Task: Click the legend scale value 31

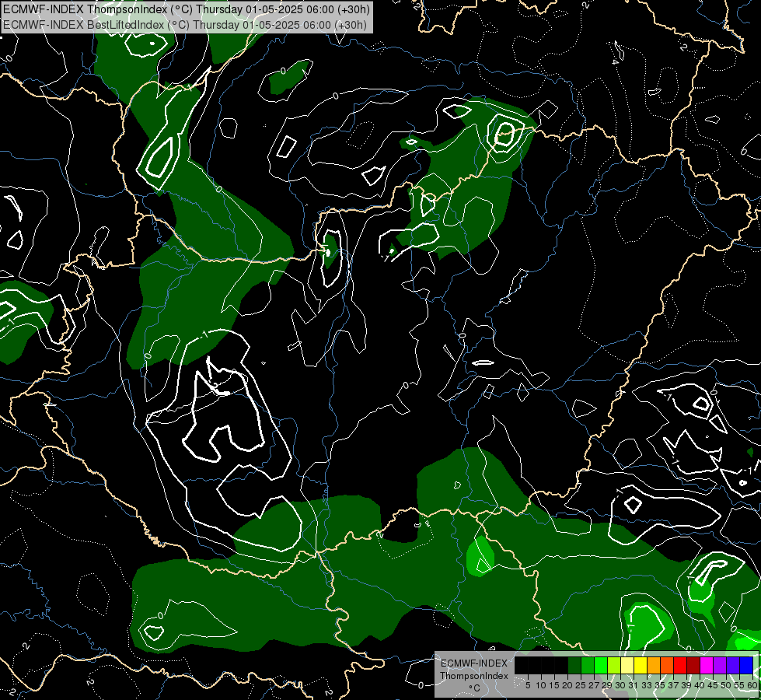Action: 634,685
